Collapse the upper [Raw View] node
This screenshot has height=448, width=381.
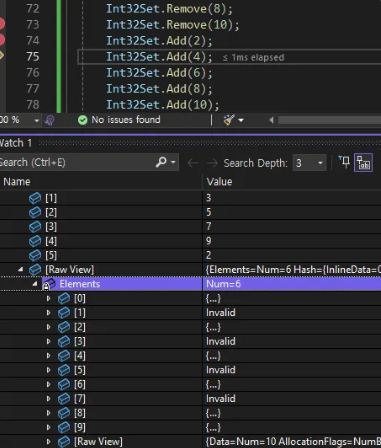coord(21,269)
